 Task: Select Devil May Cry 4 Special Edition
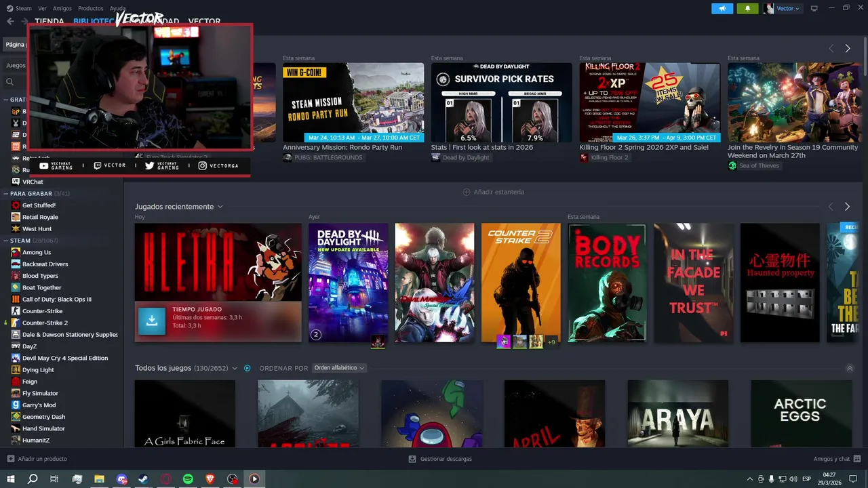tap(65, 358)
